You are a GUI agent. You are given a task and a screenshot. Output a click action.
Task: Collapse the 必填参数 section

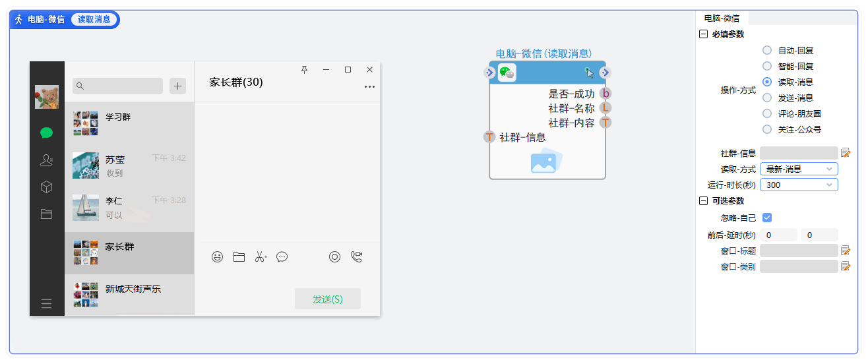click(703, 34)
